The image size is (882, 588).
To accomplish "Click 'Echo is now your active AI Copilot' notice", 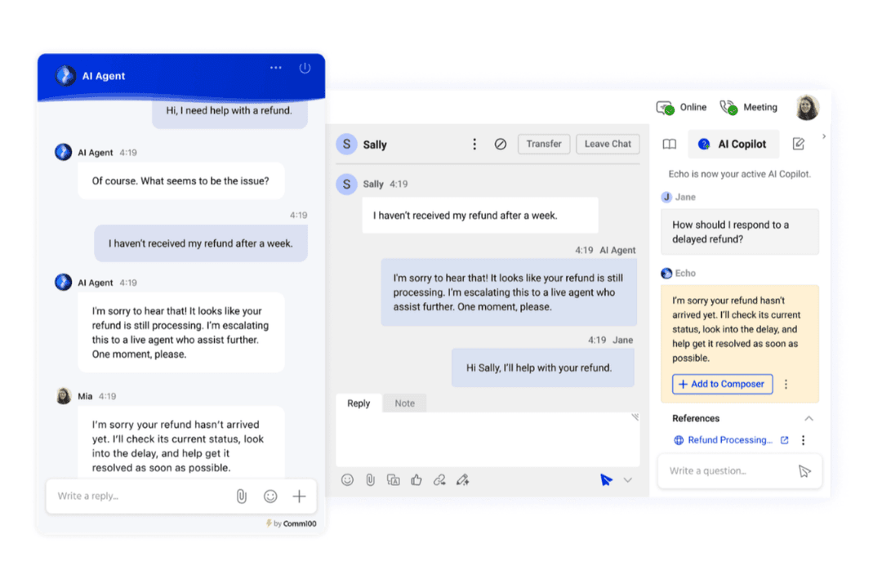I will coord(739,174).
